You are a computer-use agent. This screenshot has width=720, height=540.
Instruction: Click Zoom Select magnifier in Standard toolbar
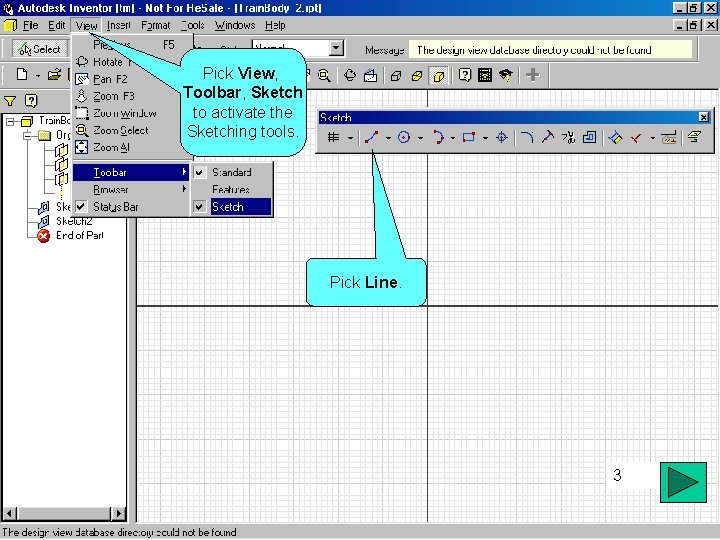tap(324, 75)
